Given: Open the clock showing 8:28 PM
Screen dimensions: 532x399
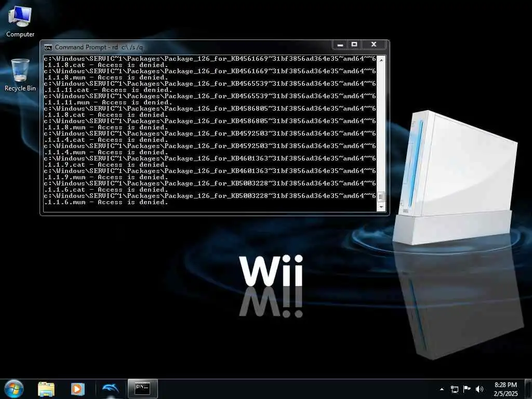Looking at the screenshot, I should pyautogui.click(x=506, y=385).
